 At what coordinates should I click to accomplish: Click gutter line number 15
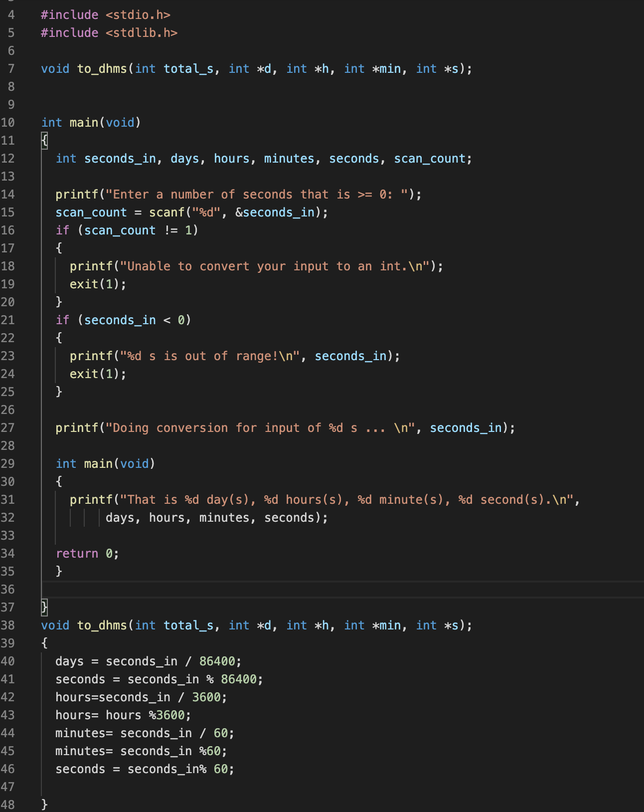tap(8, 212)
